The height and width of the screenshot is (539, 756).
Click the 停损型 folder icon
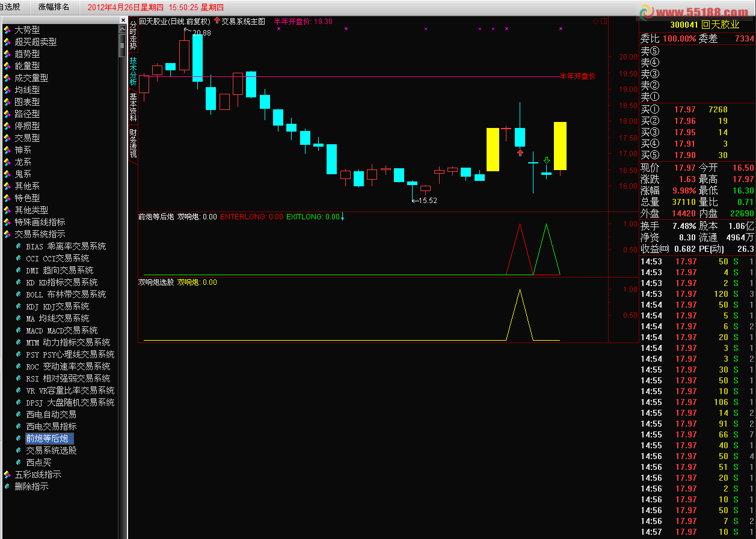pos(7,126)
